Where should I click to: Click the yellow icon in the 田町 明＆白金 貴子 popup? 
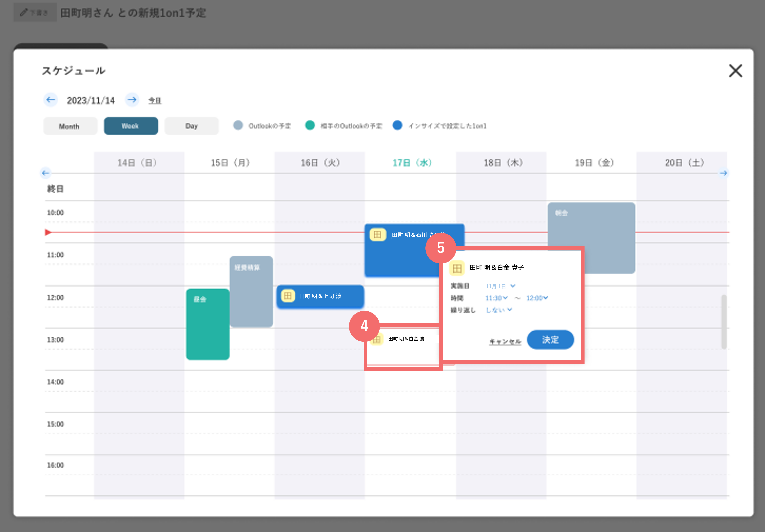pyautogui.click(x=457, y=268)
